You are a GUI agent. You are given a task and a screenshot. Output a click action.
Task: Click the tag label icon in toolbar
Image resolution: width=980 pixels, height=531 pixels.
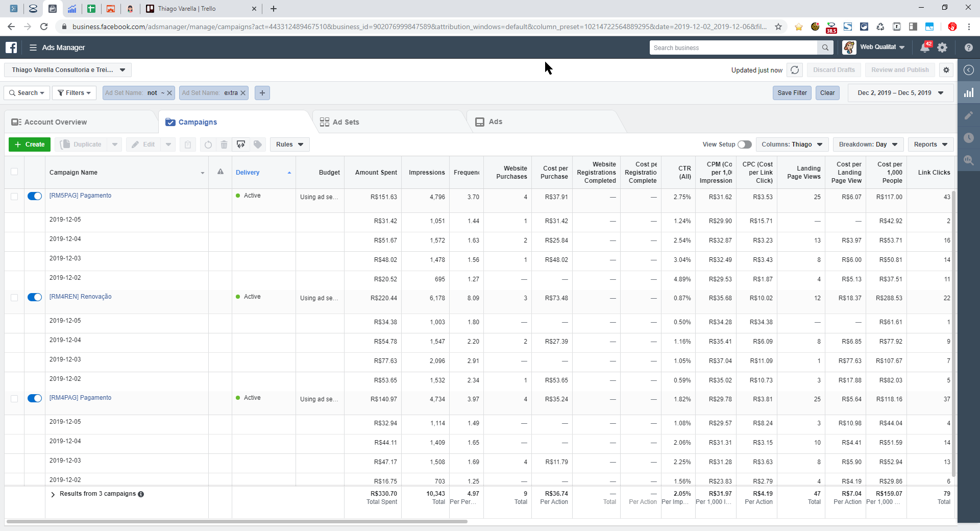(258, 144)
